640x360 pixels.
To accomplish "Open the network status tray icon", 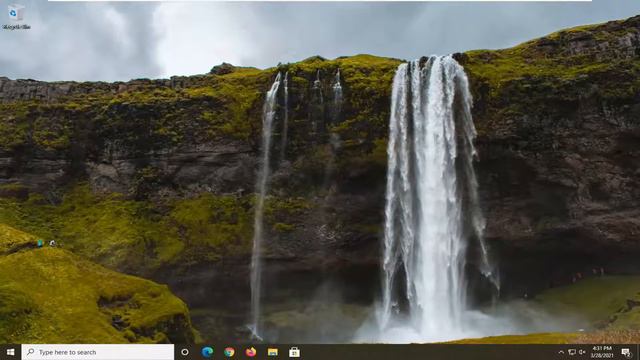I will pyautogui.click(x=572, y=352).
